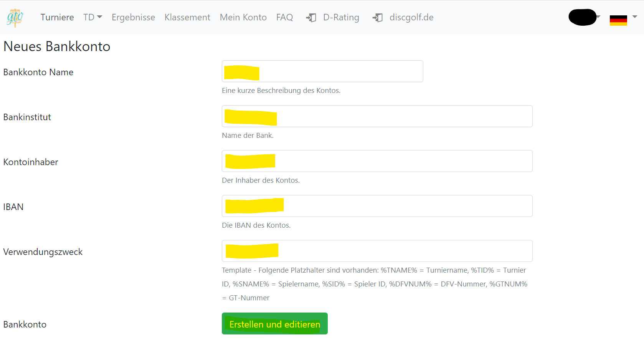
Task: Select the Kontoinhaber input box
Action: pyautogui.click(x=377, y=161)
